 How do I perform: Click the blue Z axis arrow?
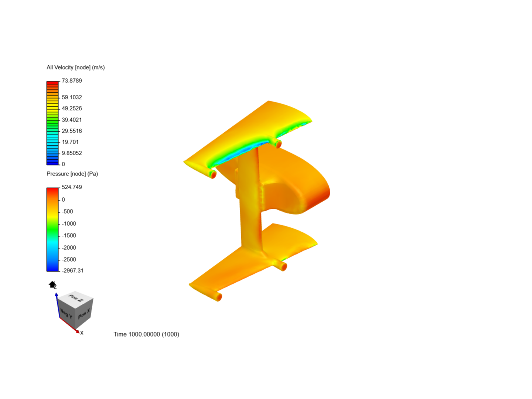[x=57, y=305]
